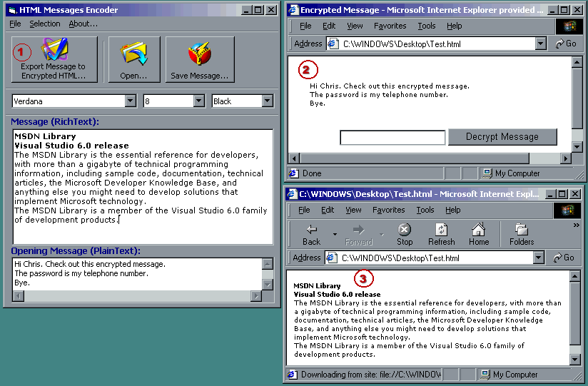The height and width of the screenshot is (386, 588).
Task: Click Go button in Encrypted Message window
Action: coord(566,44)
